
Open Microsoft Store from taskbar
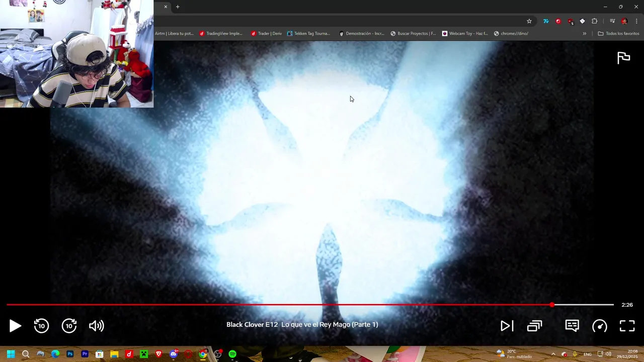[x=100, y=354]
